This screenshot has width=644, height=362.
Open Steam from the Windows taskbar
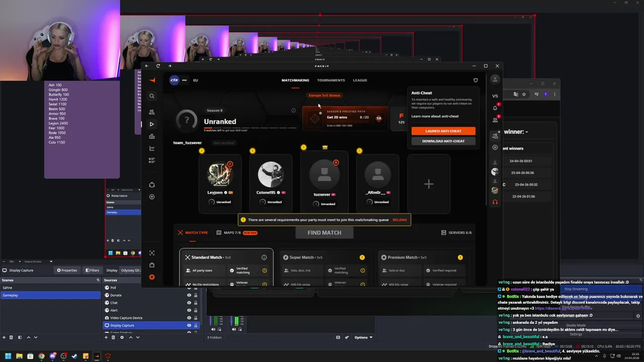74,356
